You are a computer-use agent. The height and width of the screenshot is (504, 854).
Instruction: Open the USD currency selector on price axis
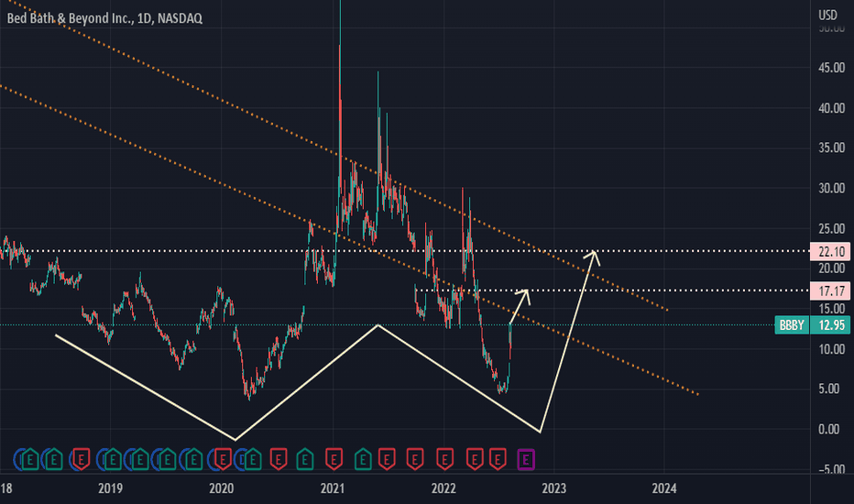point(827,15)
